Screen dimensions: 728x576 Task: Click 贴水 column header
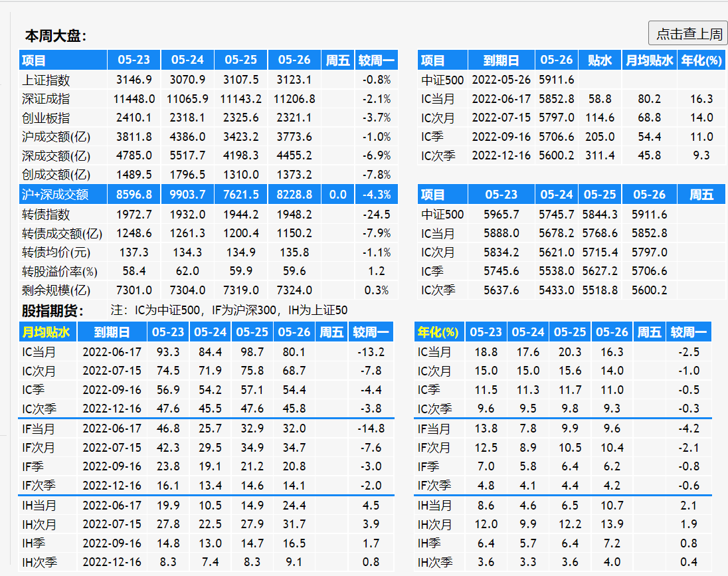coord(600,60)
